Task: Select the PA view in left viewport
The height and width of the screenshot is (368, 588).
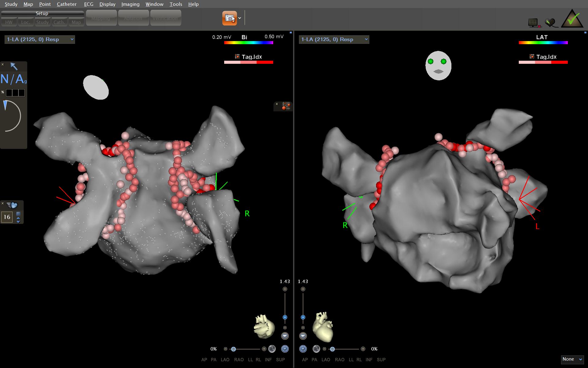Action: [x=213, y=360]
